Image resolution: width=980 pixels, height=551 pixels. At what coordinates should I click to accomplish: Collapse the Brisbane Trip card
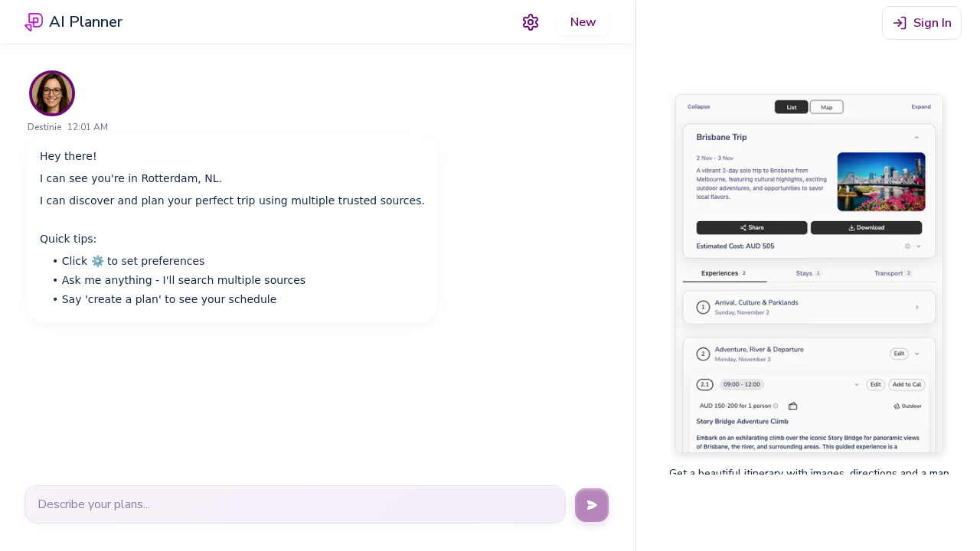pos(916,136)
